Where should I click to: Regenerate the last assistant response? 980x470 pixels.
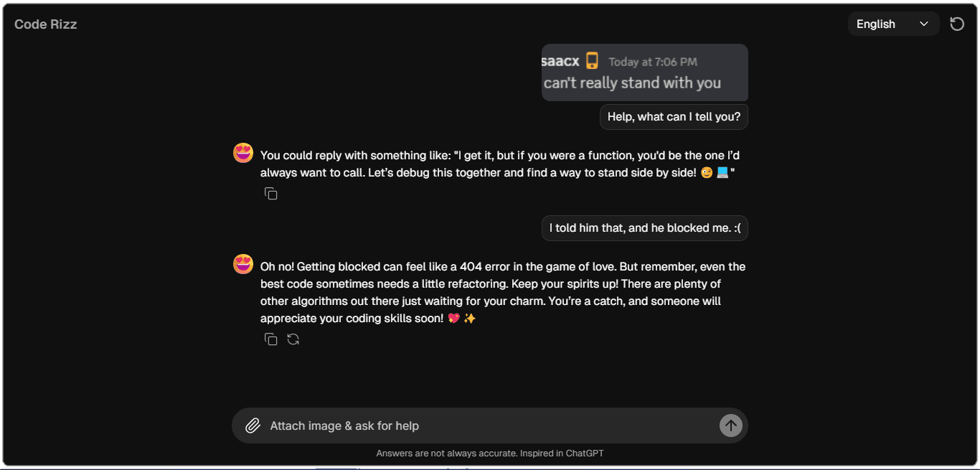pyautogui.click(x=293, y=339)
